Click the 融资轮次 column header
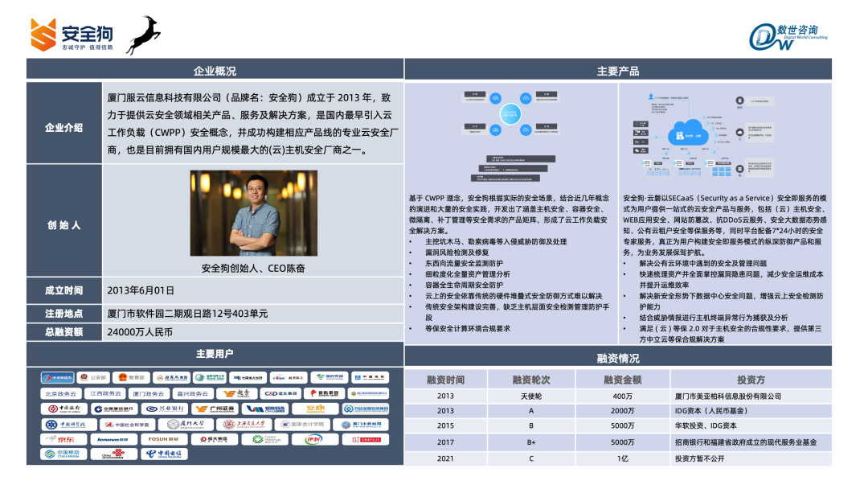Screen dimensions: 868x489 tap(531, 380)
